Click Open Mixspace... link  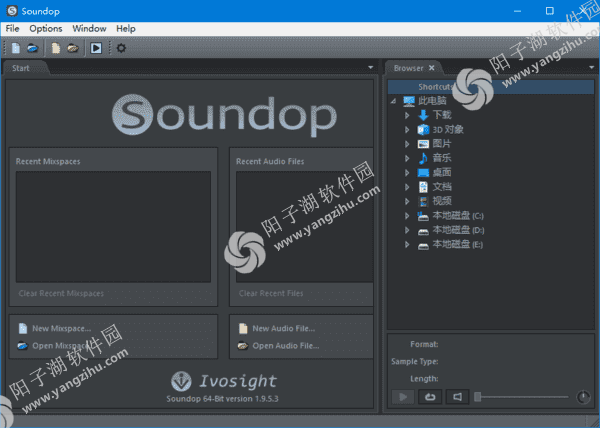(61, 346)
